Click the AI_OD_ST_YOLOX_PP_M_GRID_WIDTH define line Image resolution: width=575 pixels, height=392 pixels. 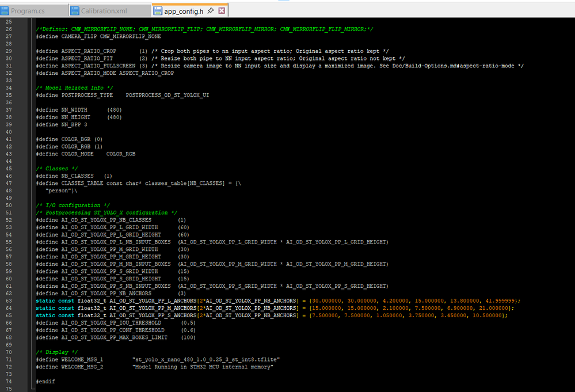click(x=113, y=249)
